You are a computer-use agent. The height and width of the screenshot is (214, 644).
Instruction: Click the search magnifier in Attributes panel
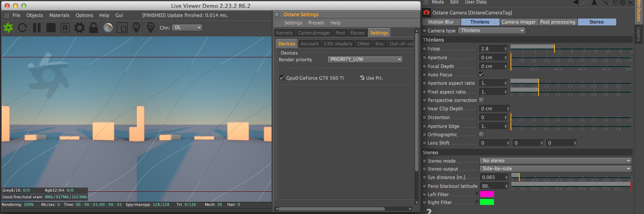tap(605, 3)
